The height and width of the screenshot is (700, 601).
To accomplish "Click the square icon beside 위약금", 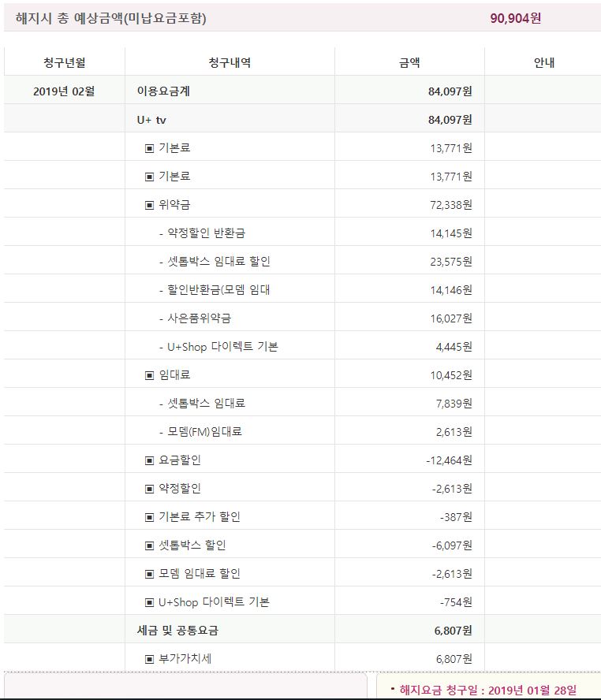I will click(149, 205).
